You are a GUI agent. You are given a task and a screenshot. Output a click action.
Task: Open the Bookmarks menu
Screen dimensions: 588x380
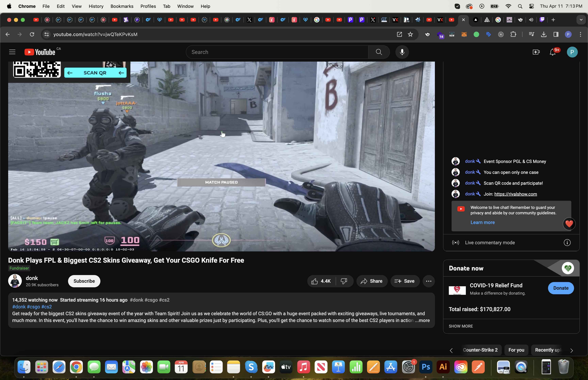click(x=122, y=6)
